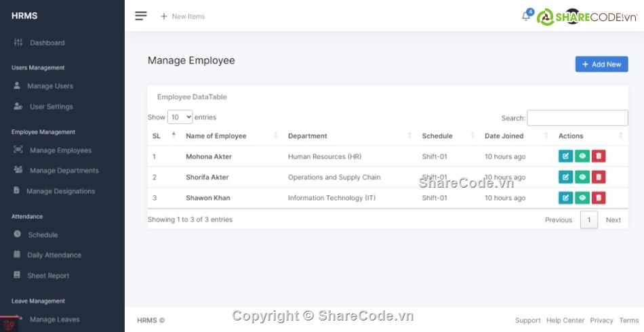View details of Shorifa Akter
Screen dimensions: 644x332
pyautogui.click(x=582, y=178)
